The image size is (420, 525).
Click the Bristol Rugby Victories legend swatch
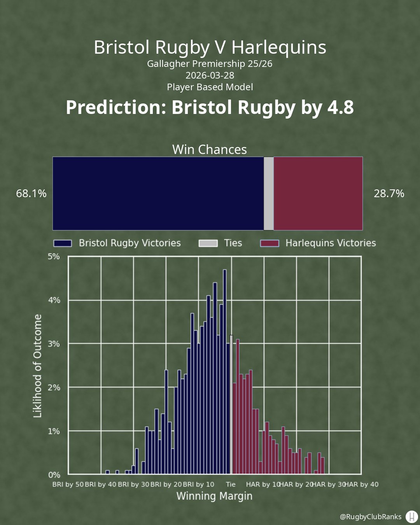point(63,243)
